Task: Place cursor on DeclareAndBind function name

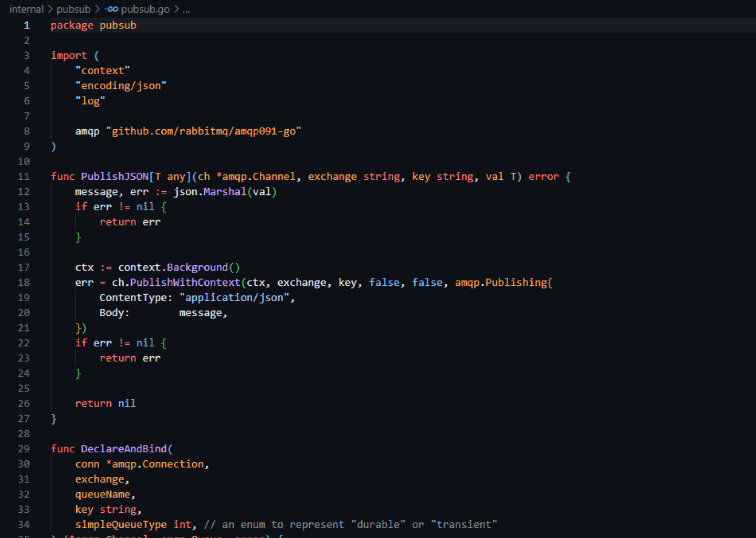Action: (123, 449)
